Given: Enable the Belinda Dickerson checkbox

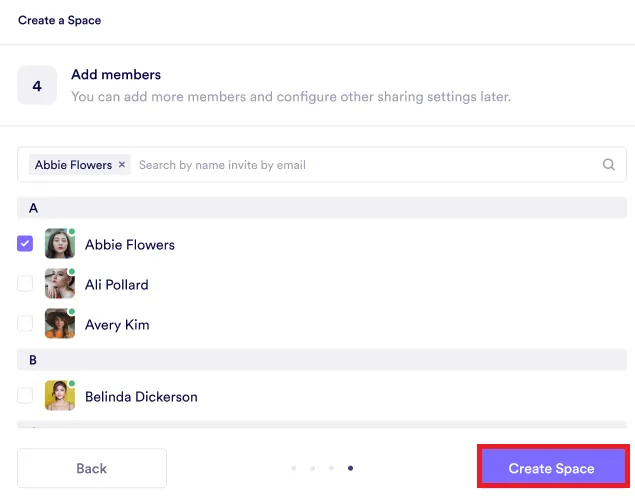Looking at the screenshot, I should pos(25,396).
